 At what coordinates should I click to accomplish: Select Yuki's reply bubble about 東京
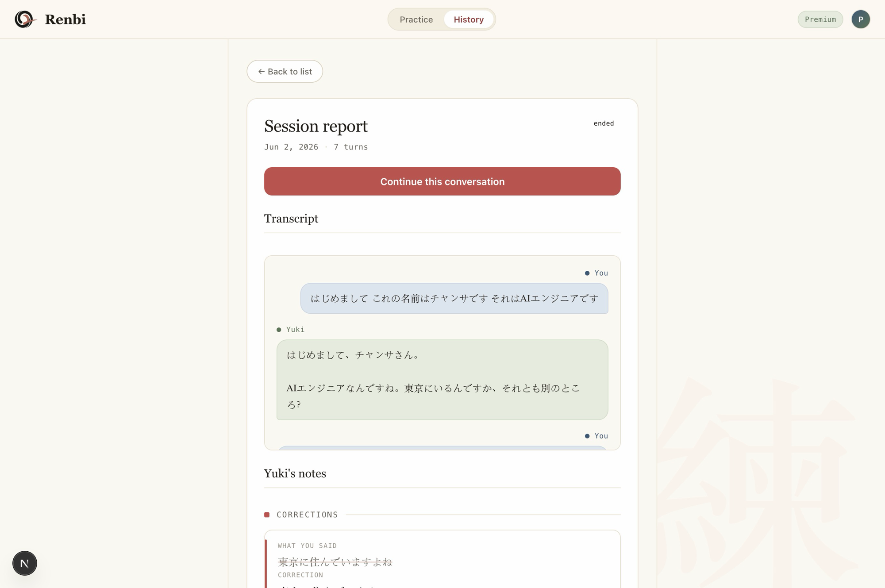coord(442,380)
